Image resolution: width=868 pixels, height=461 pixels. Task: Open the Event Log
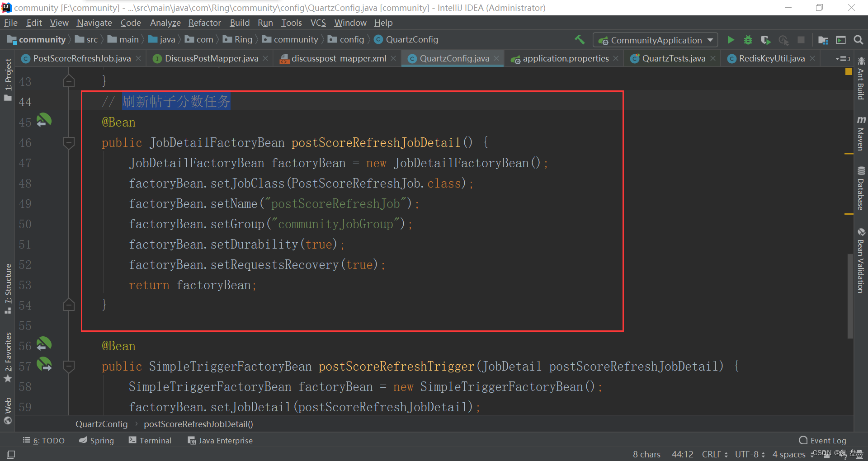click(822, 441)
